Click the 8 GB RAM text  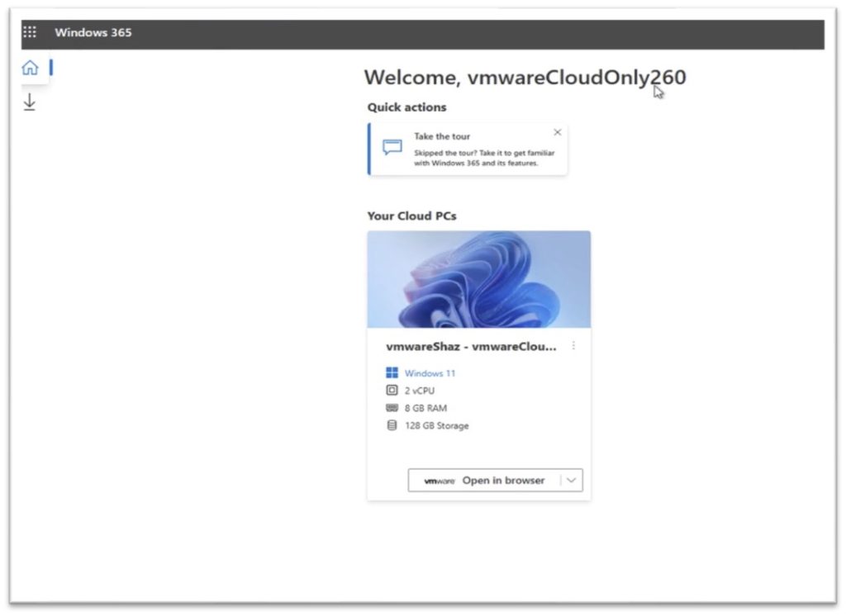tap(425, 409)
